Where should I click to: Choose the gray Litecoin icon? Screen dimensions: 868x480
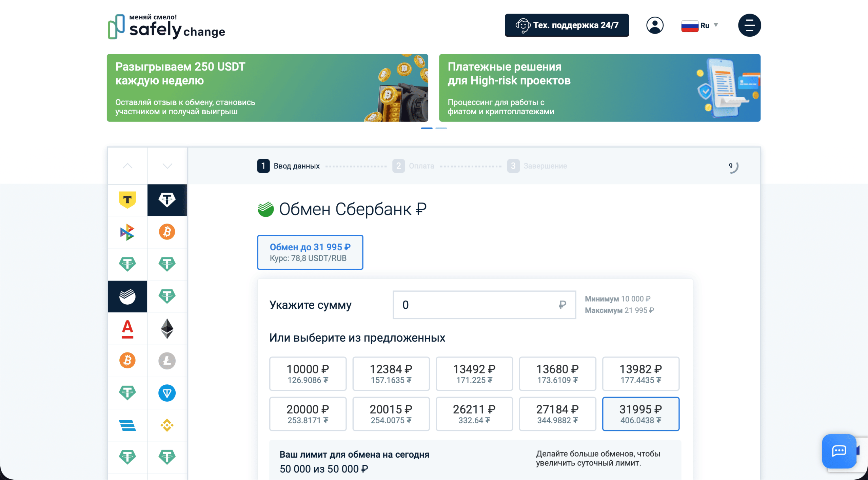coord(167,361)
